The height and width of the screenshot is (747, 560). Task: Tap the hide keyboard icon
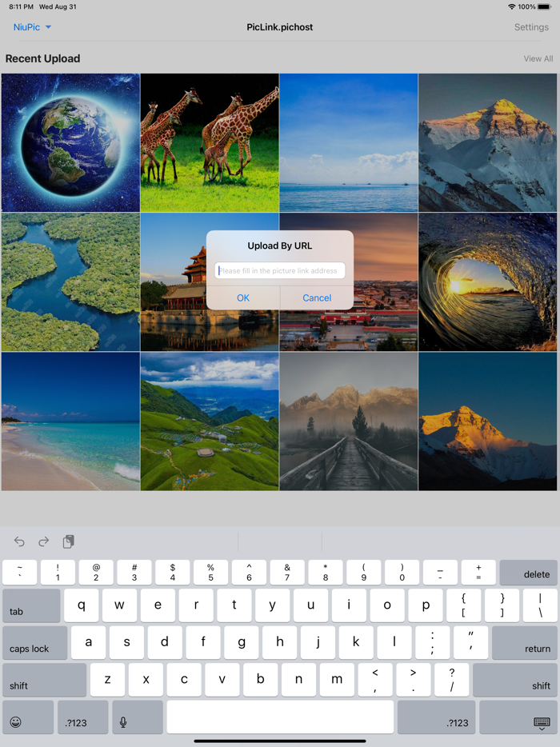pos(542,723)
